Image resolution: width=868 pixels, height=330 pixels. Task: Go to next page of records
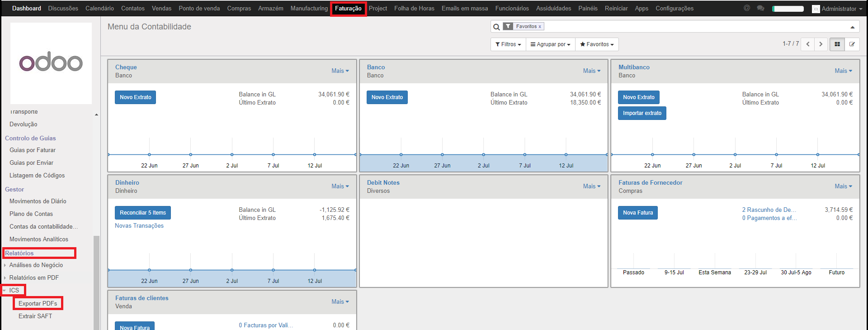point(821,44)
